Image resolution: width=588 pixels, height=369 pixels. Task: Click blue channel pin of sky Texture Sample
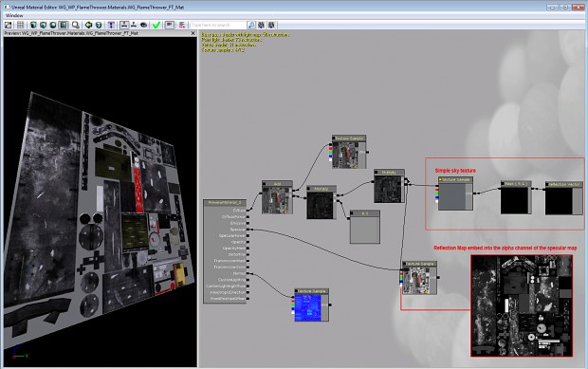(x=436, y=197)
